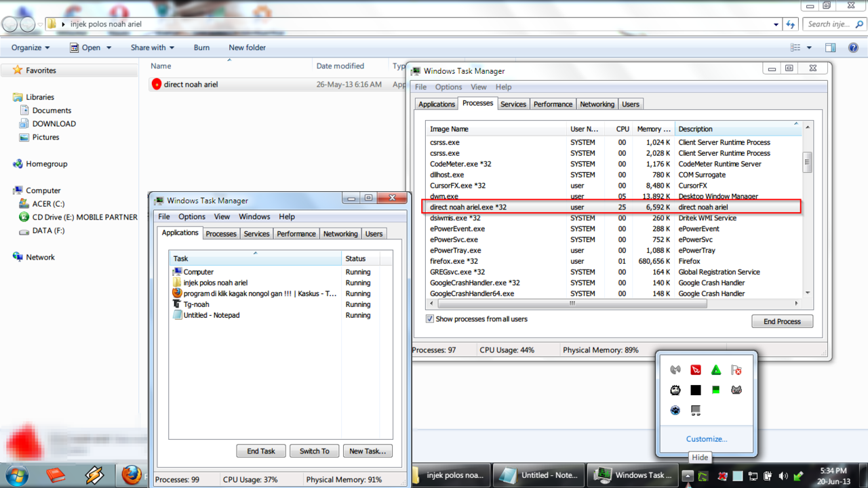This screenshot has height=488, width=868.
Task: Toggle the Explorer preview pane icon
Action: tap(831, 47)
